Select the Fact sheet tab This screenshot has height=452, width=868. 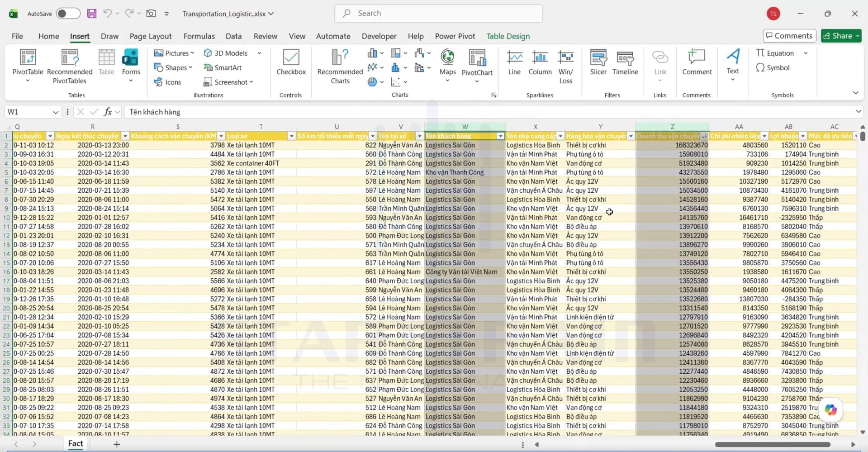(x=76, y=443)
